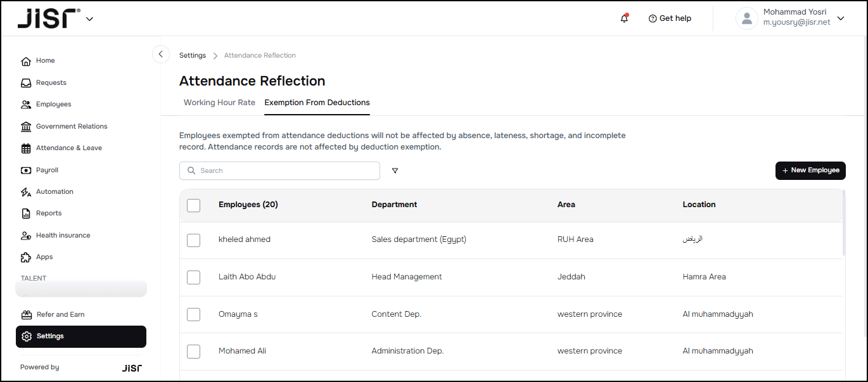
Task: Open the notifications bell icon
Action: [624, 18]
